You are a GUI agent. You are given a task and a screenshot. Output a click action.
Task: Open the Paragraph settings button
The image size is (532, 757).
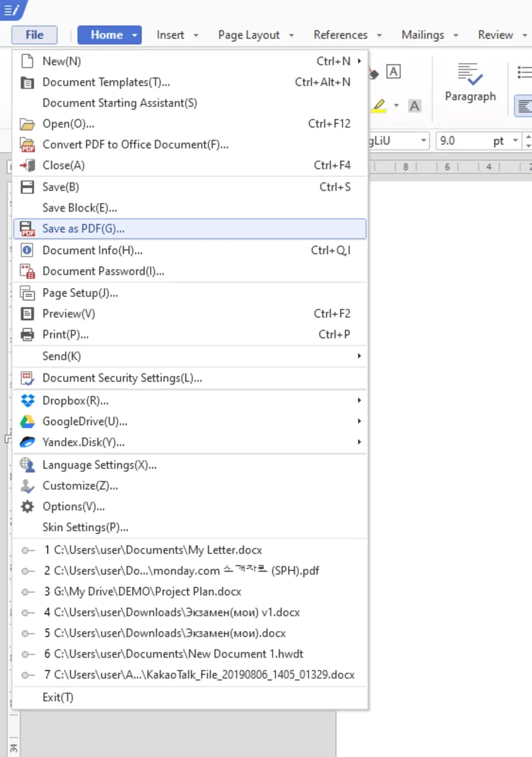(x=470, y=82)
